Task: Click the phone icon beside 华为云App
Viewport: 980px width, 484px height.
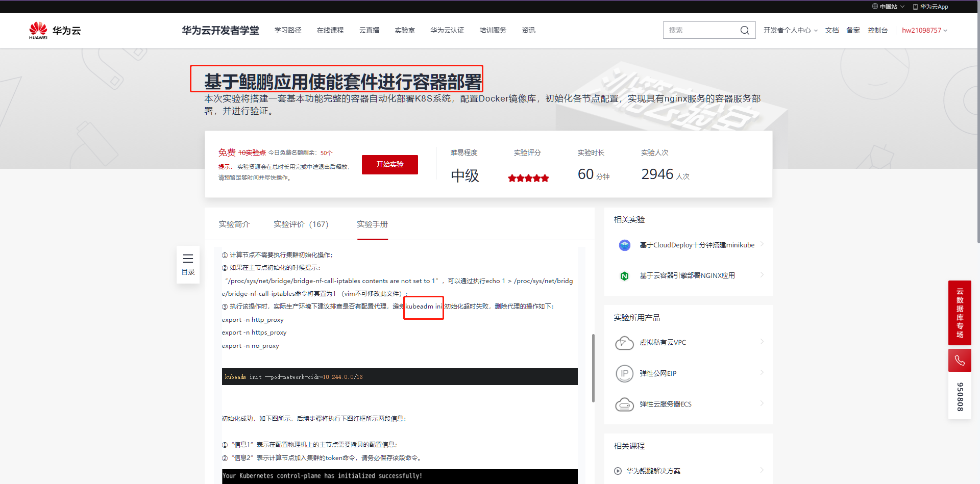Action: click(x=915, y=7)
